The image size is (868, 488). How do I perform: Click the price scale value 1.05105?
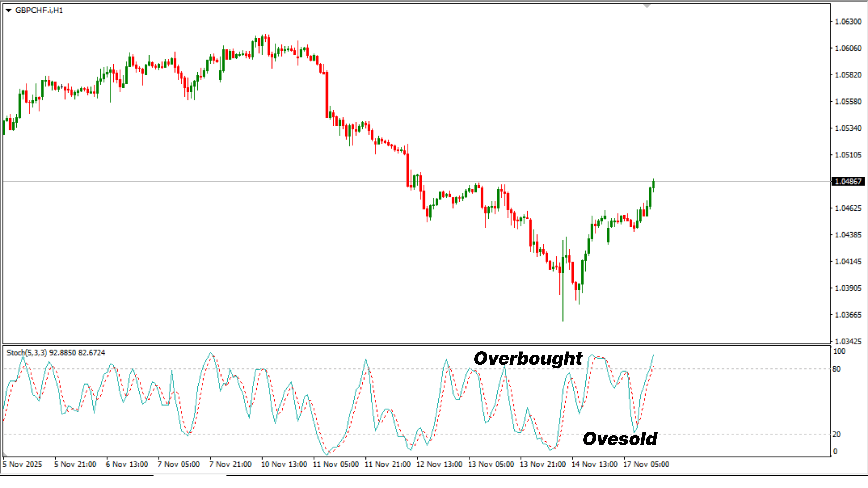[848, 155]
